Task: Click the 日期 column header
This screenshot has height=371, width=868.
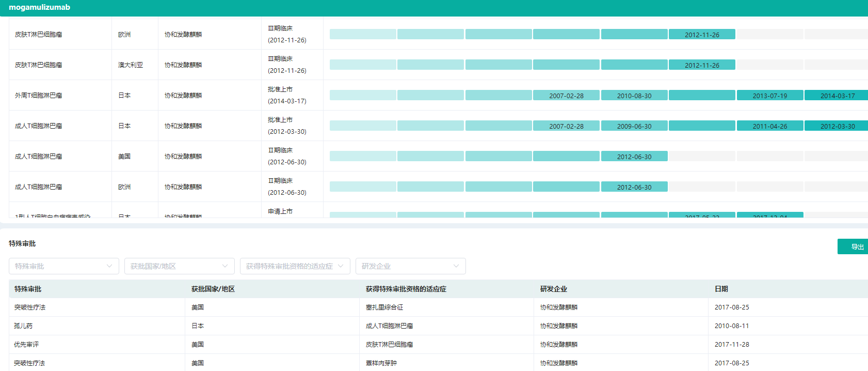Action: [721, 289]
